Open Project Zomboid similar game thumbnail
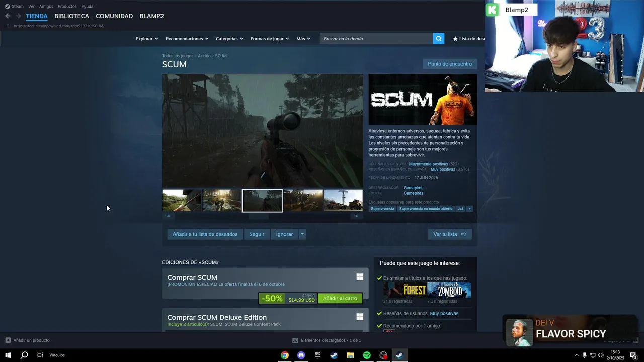 (449, 290)
